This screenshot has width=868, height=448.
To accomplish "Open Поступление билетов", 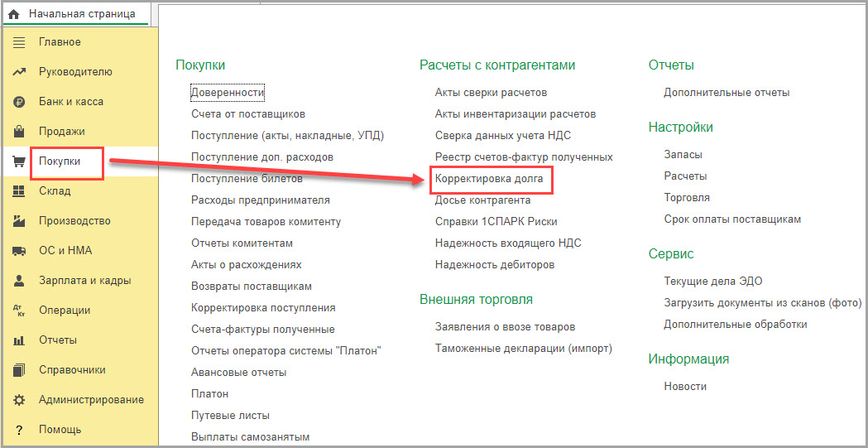I will tap(247, 179).
